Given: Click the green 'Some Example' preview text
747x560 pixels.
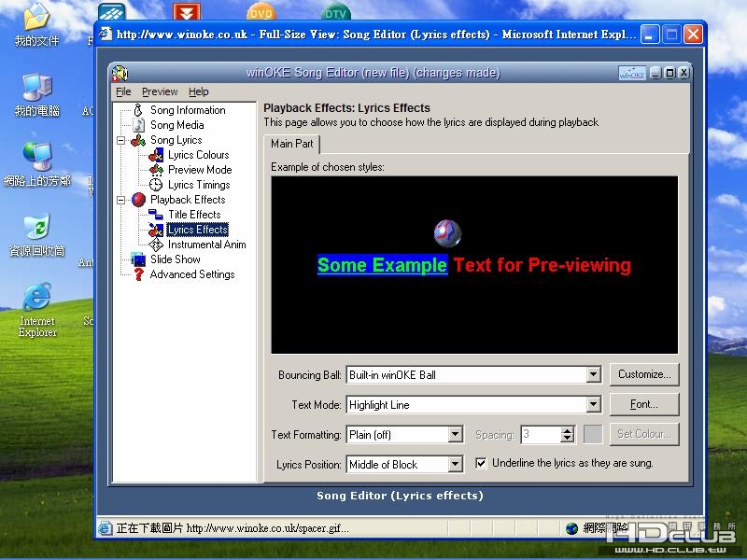Looking at the screenshot, I should pos(383,265).
